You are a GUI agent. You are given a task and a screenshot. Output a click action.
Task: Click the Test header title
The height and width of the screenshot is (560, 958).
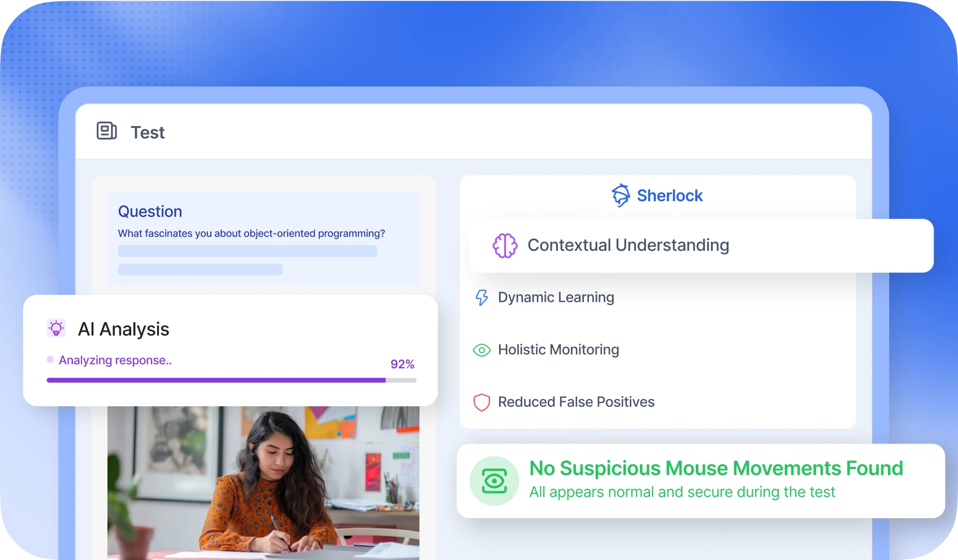click(x=148, y=132)
